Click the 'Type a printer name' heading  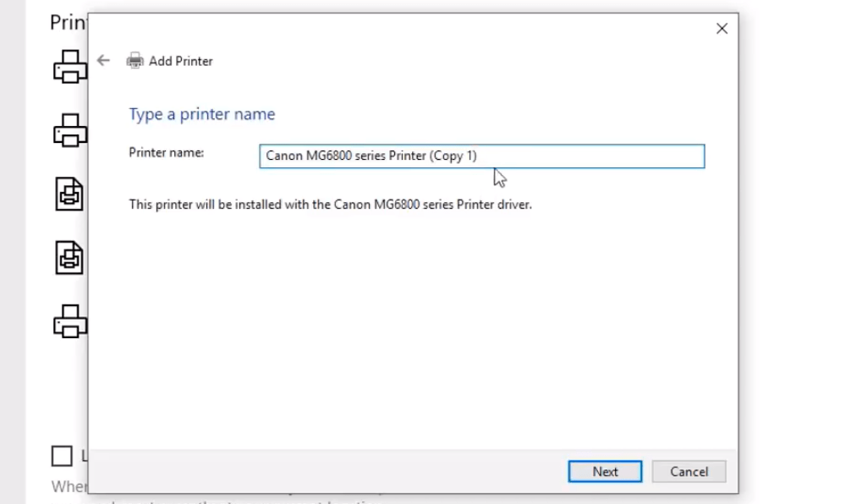click(202, 114)
